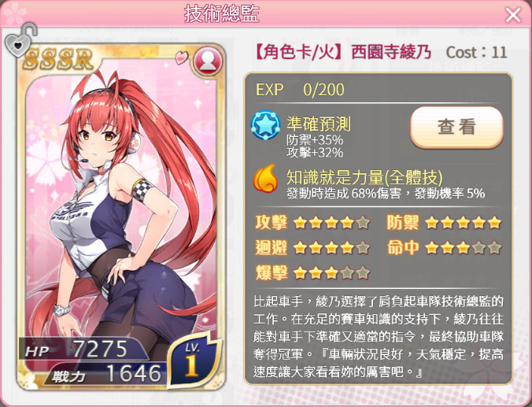Click the 爆擊 star rating

(x=331, y=272)
